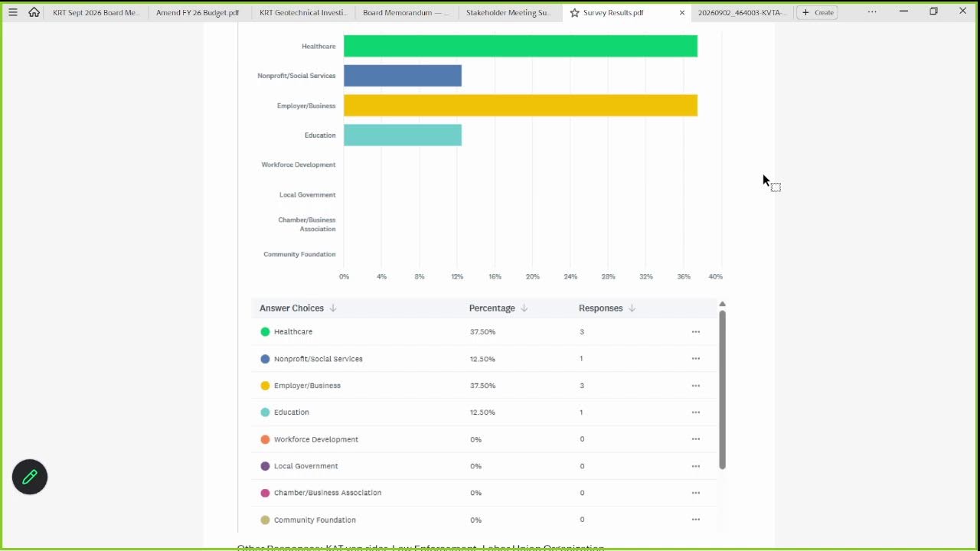Click the green Healthcare bar in chart

(521, 46)
